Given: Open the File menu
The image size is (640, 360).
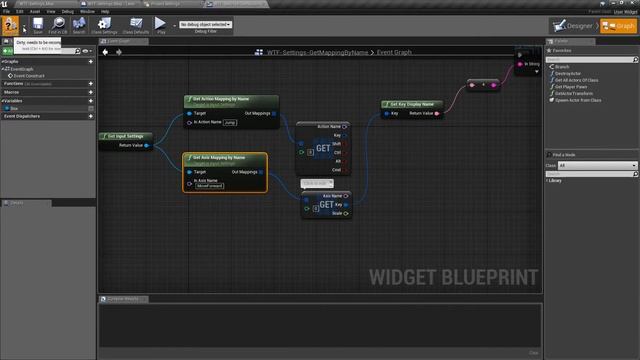Looking at the screenshot, I should point(7,11).
